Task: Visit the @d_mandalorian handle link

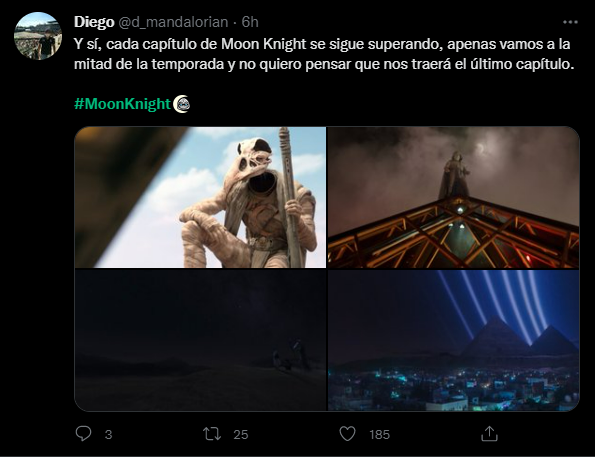Action: (173, 22)
